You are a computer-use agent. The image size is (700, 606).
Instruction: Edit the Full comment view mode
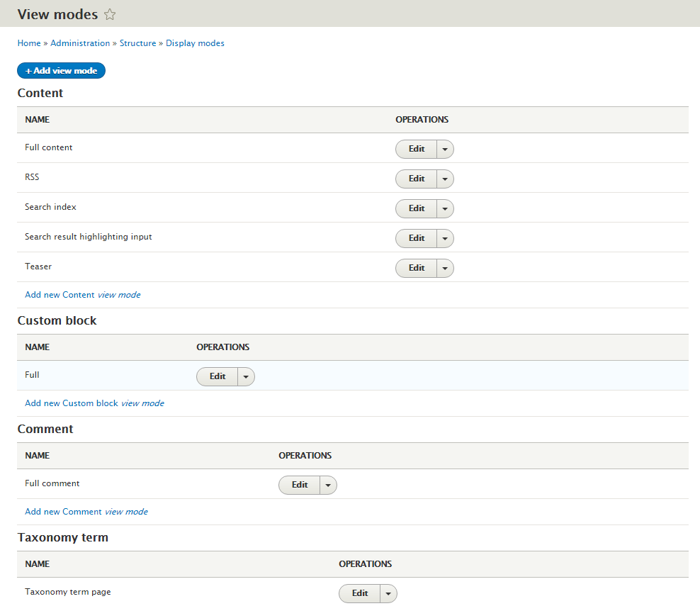(x=299, y=486)
